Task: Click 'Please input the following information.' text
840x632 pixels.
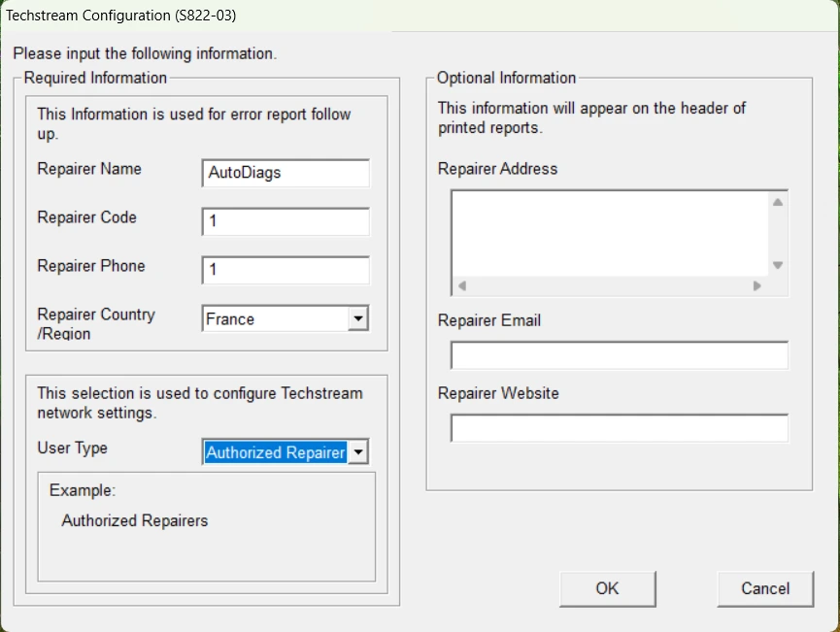Action: tap(145, 53)
